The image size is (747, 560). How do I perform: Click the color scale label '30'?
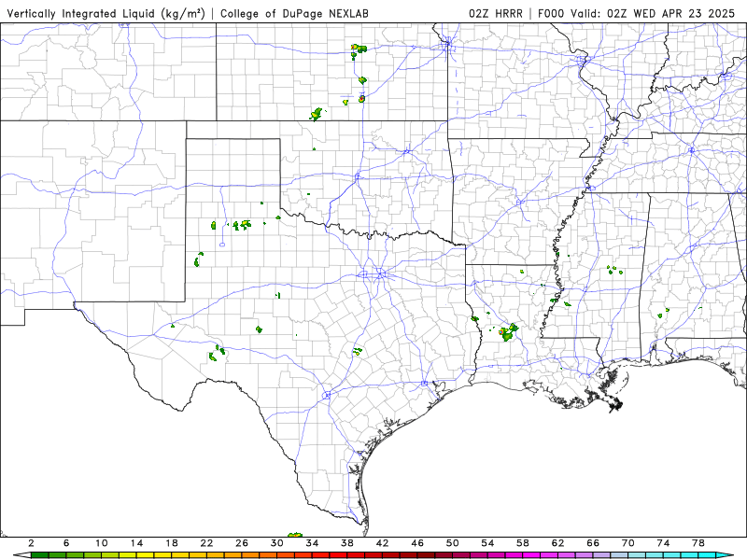click(x=277, y=543)
